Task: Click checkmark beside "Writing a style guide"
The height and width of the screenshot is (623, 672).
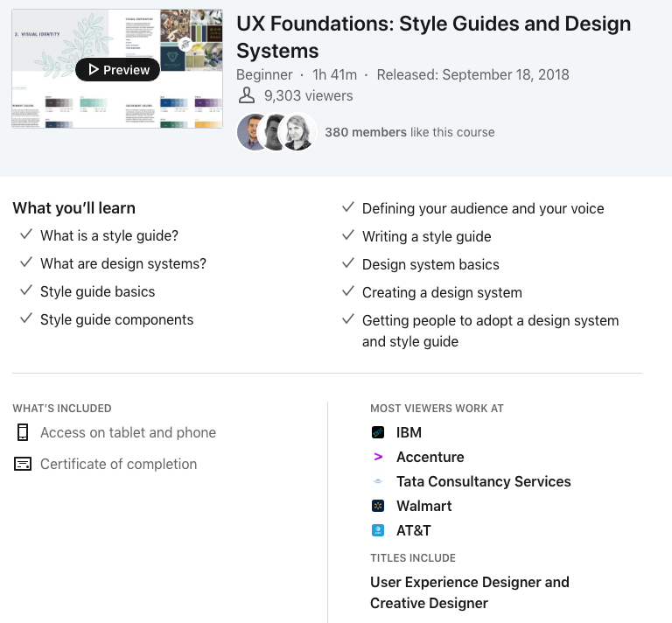Action: (x=347, y=235)
